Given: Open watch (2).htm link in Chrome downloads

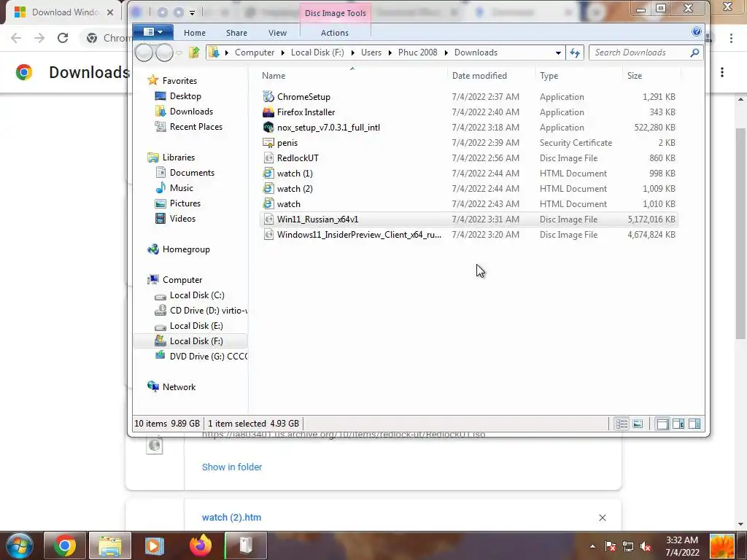Looking at the screenshot, I should 231,518.
